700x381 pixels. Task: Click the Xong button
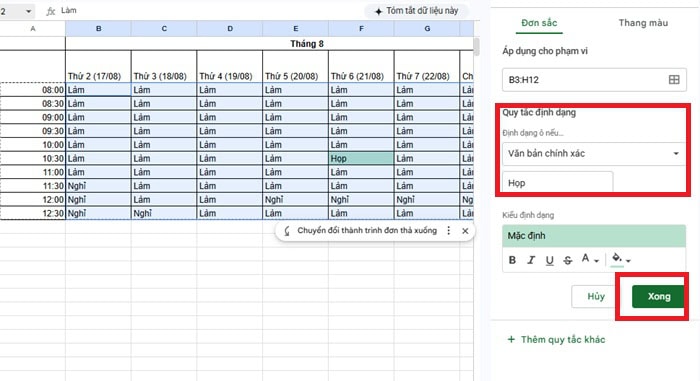[658, 297]
